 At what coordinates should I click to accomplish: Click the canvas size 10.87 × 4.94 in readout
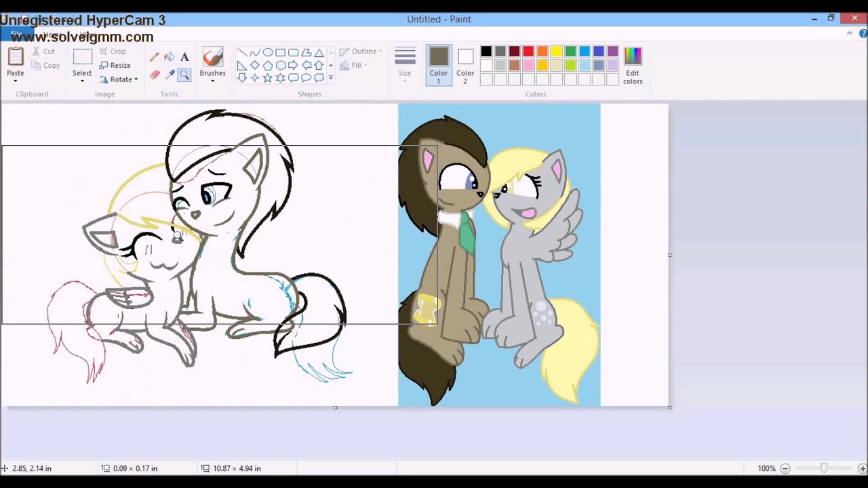[237, 468]
